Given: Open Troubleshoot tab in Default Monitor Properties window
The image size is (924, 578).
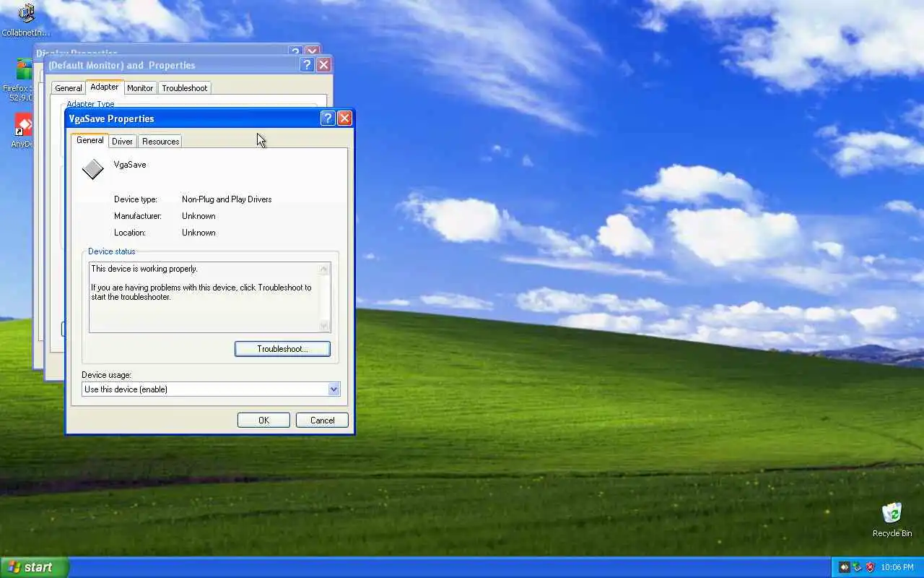Looking at the screenshot, I should tap(184, 88).
